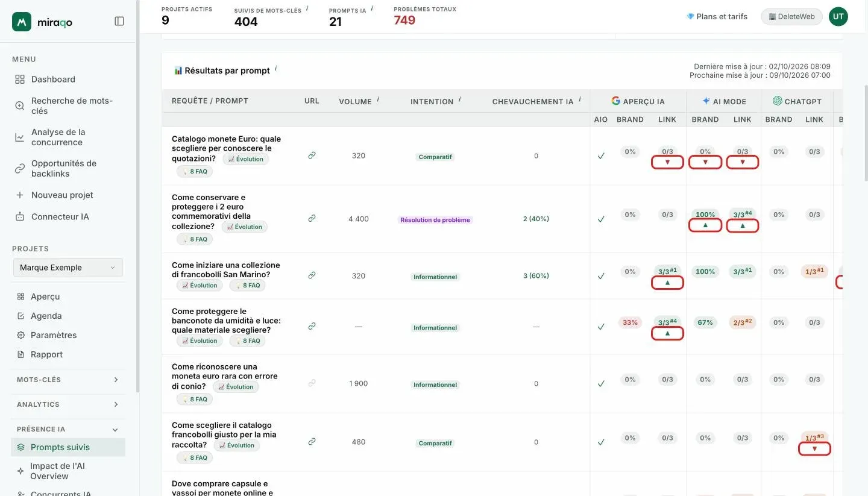Collapse the sidebar with the panel icon
Image resolution: width=868 pixels, height=496 pixels.
(x=119, y=21)
